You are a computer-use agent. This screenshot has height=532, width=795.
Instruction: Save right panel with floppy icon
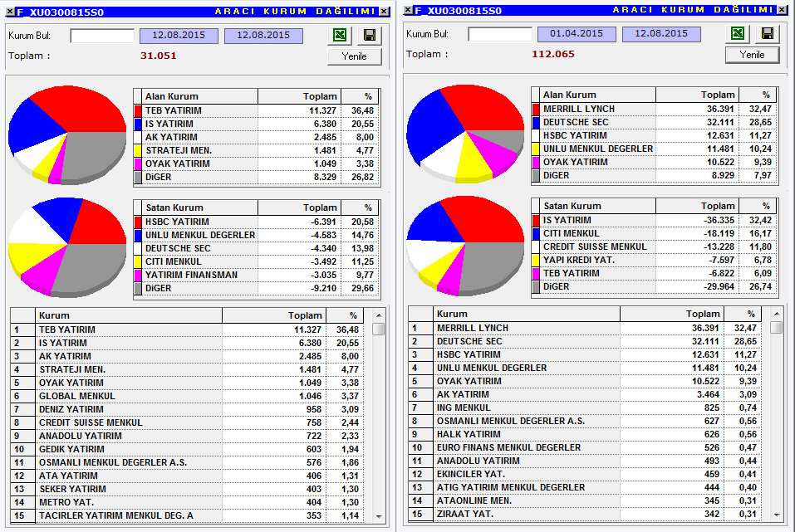point(768,33)
